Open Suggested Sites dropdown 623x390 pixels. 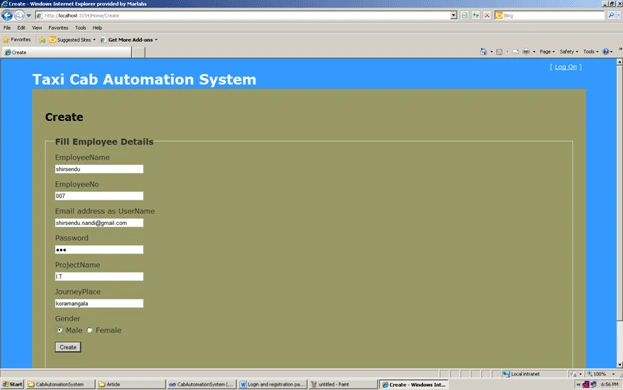[72, 40]
